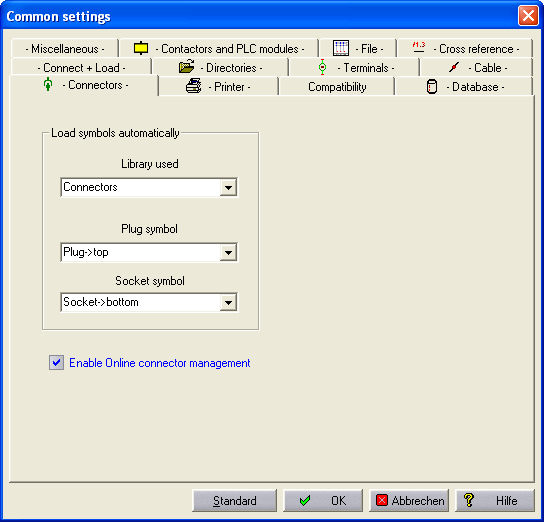Click the Enable Online connector management label
Viewport: 544px width, 522px height.
160,363
